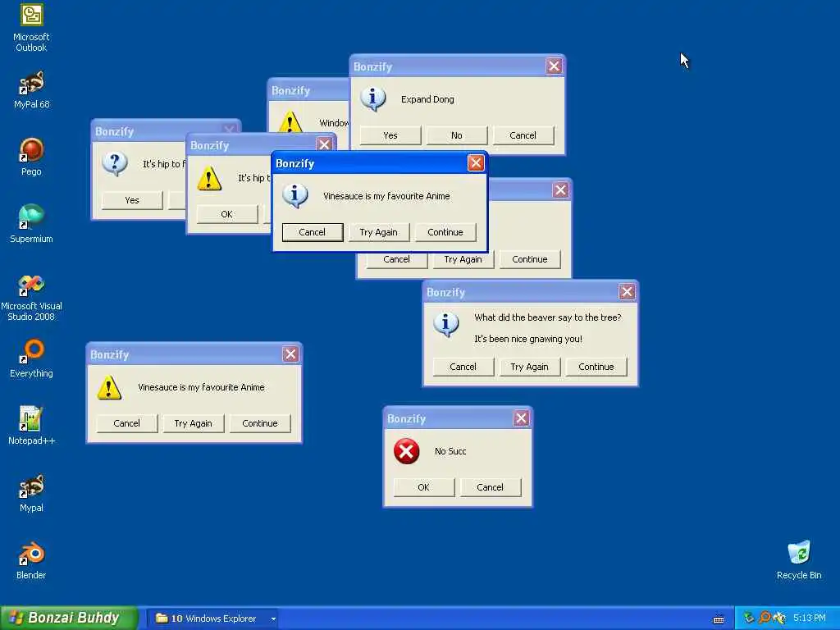The image size is (840, 630).
Task: Click Cancel in the Expand Dong dialog
Action: click(x=523, y=135)
